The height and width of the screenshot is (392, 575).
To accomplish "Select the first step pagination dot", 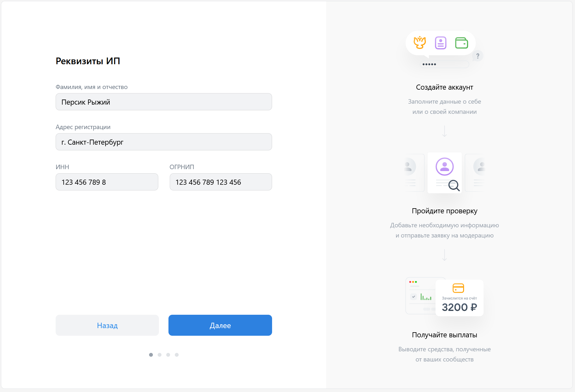I will pyautogui.click(x=151, y=355).
